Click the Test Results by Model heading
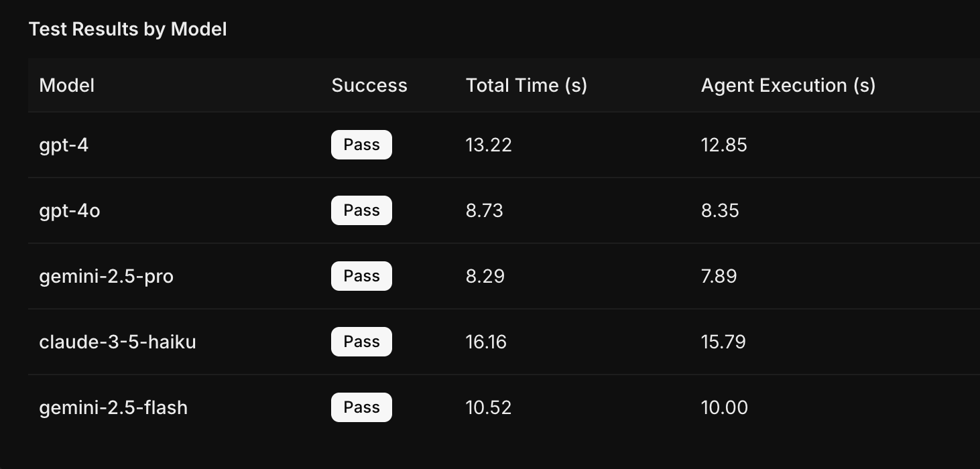Viewport: 980px width, 469px height. point(128,29)
